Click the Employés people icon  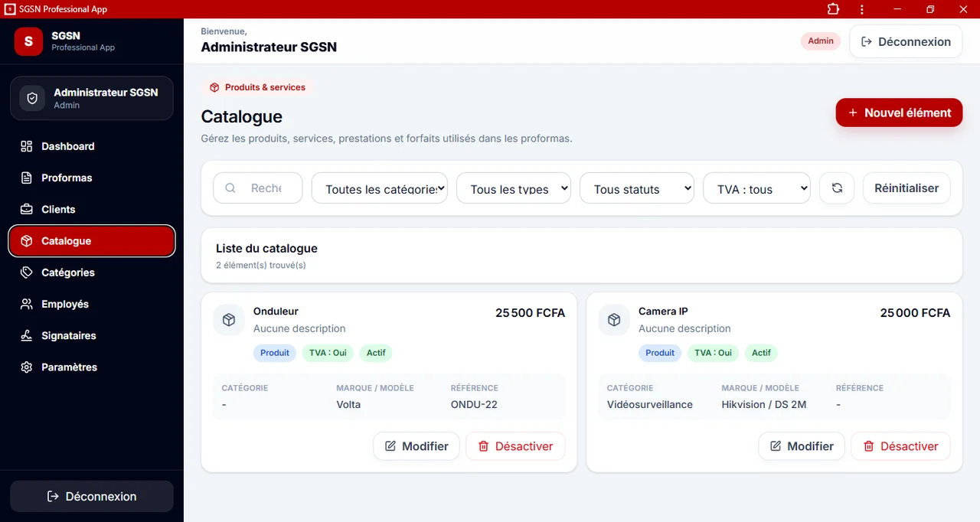click(27, 304)
